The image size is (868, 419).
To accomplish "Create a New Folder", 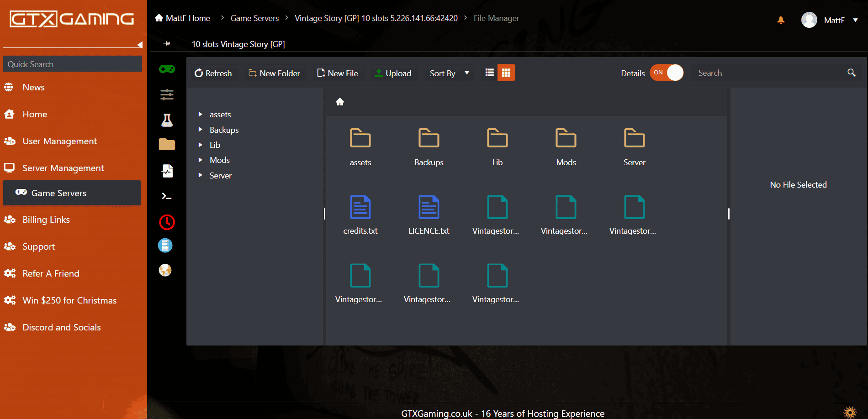I will tap(274, 73).
